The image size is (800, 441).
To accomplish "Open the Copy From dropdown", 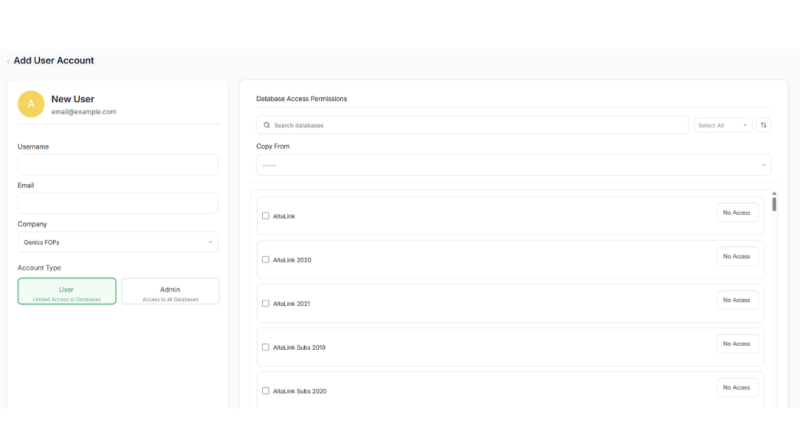I will [513, 165].
